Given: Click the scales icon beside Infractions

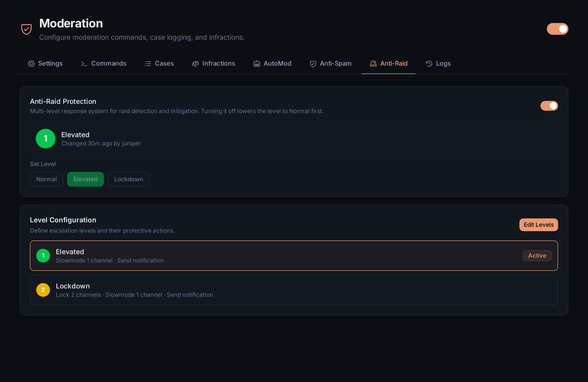Looking at the screenshot, I should point(196,64).
